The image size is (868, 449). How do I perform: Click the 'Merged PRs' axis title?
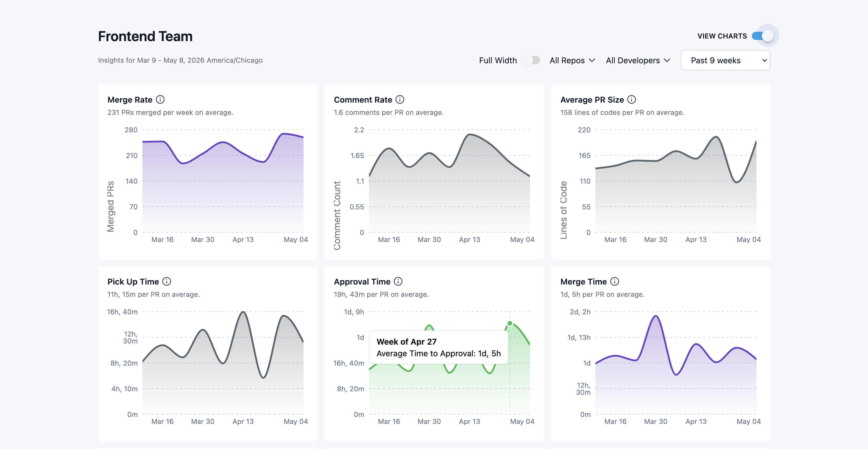[111, 207]
